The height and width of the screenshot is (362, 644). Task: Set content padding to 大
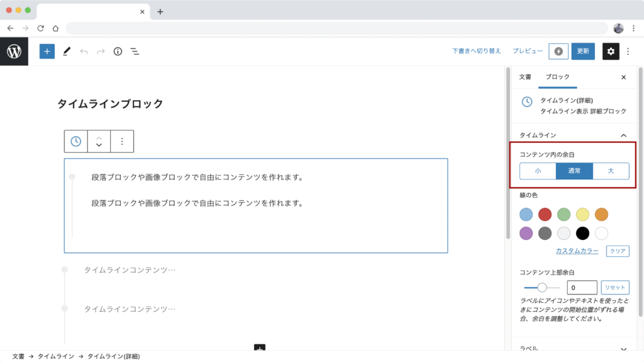[611, 171]
